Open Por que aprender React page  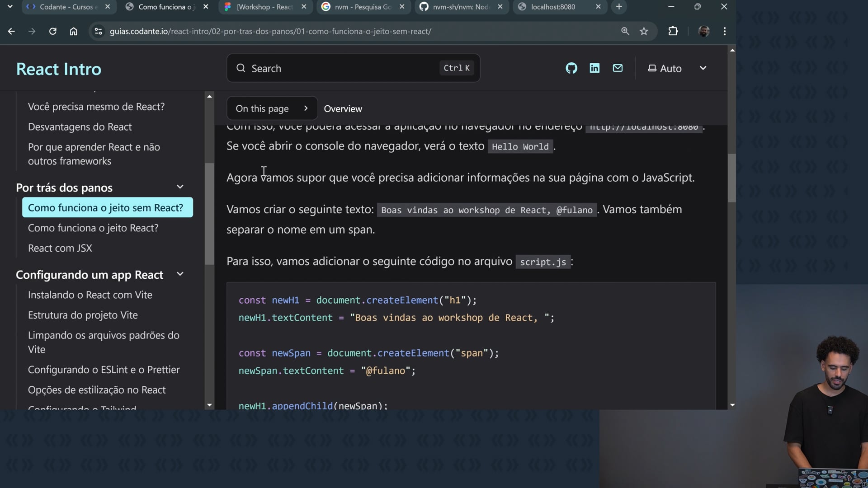click(x=94, y=154)
